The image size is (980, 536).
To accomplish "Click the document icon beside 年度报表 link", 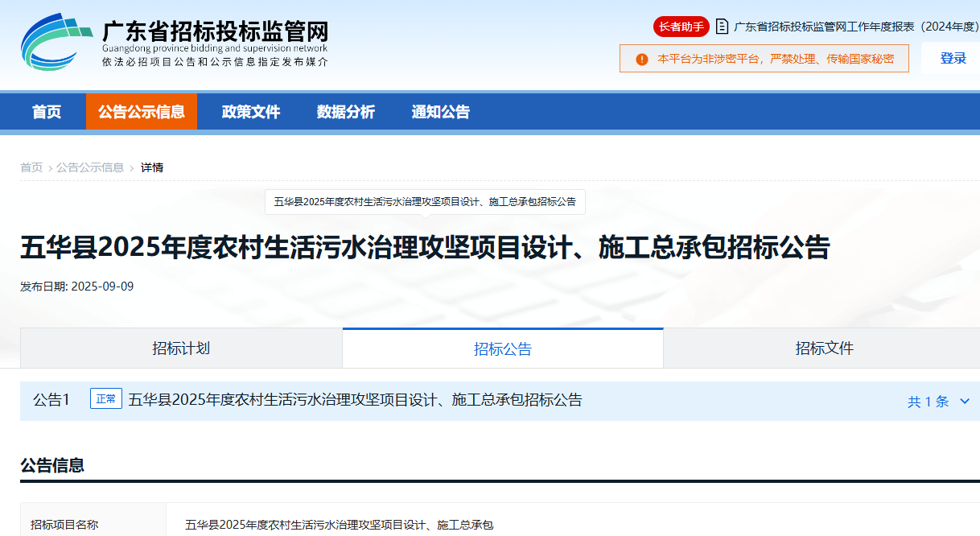I will [x=723, y=26].
